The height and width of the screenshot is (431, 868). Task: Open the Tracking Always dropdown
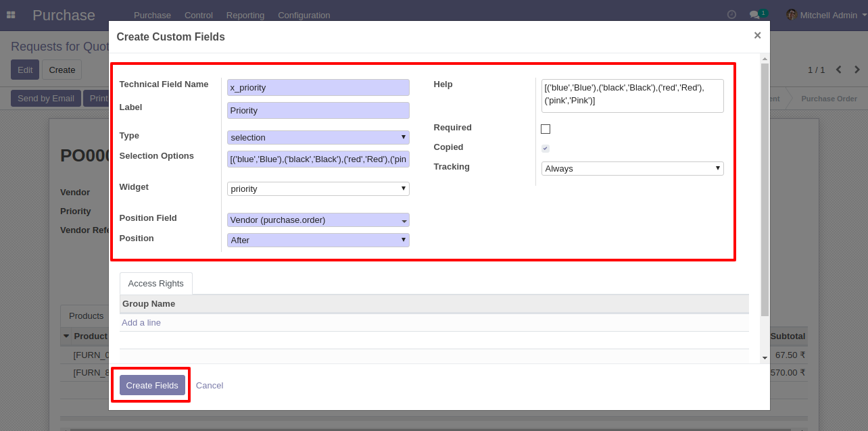[632, 168]
